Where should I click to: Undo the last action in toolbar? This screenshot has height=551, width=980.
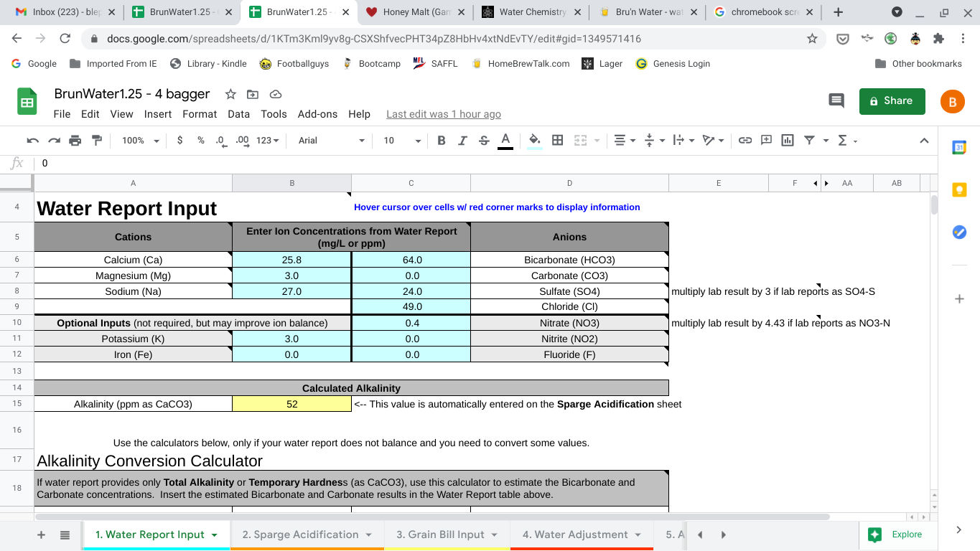coord(32,141)
